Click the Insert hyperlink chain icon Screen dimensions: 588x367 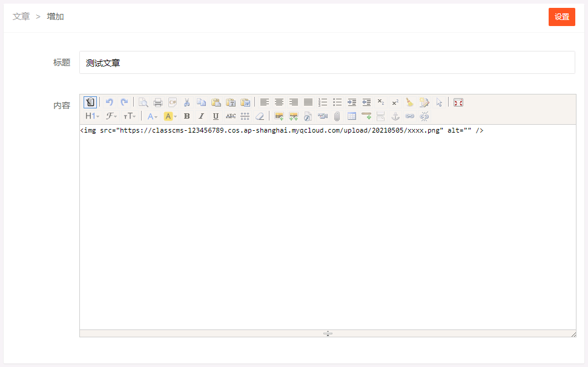click(x=410, y=116)
